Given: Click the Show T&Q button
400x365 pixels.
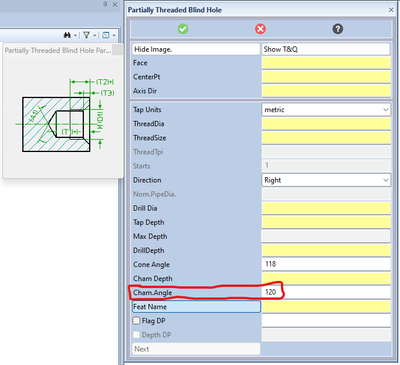Looking at the screenshot, I should [326, 49].
